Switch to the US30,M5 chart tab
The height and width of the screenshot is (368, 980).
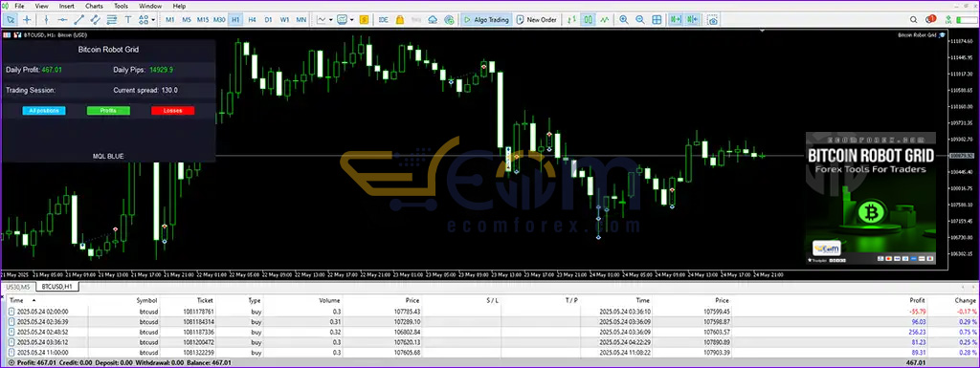click(x=17, y=287)
